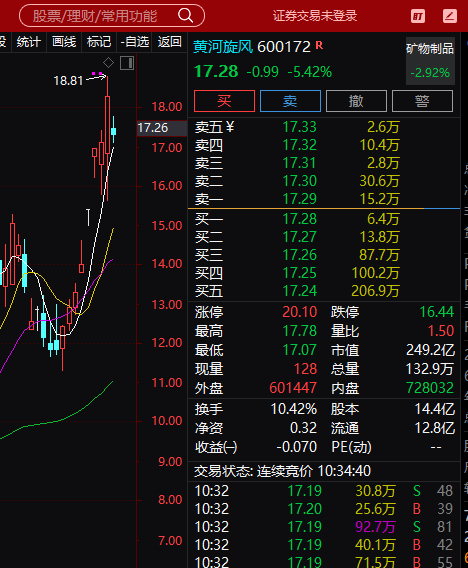Viewport: 468px width, 568px height.
Task: Click trade row with volume 92.7万
Action: point(323,527)
